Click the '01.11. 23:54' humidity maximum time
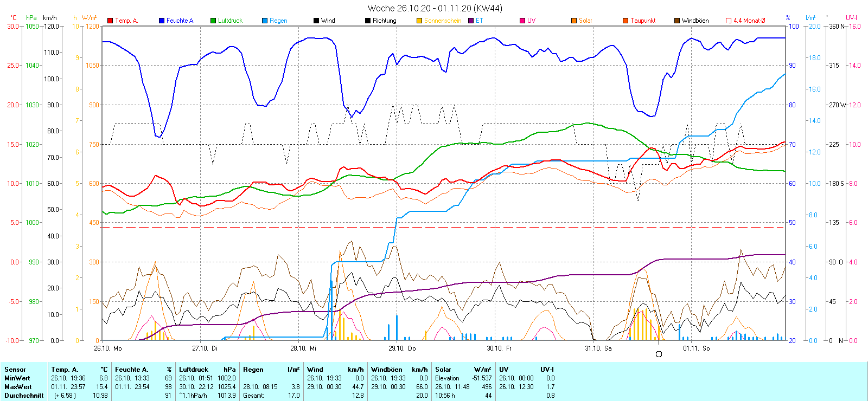 (x=132, y=387)
